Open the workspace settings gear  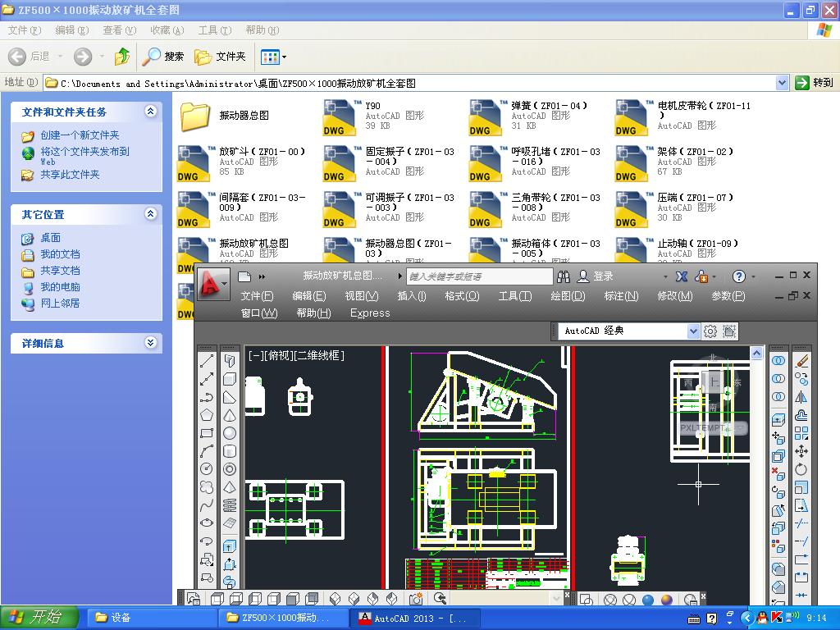pos(710,331)
